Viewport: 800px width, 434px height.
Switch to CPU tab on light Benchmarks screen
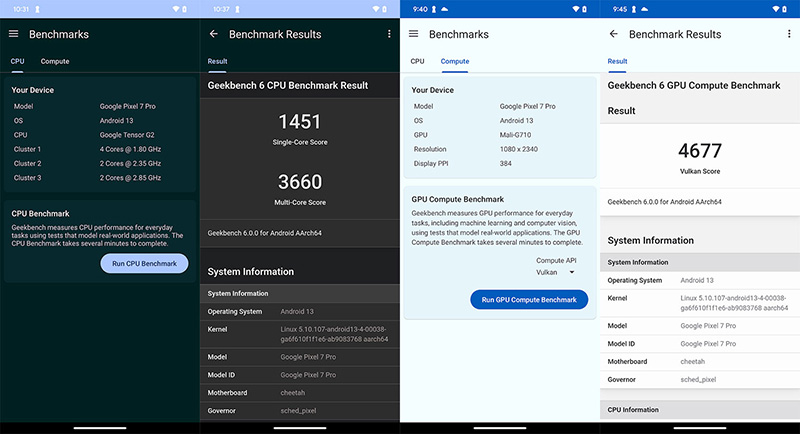pos(417,61)
